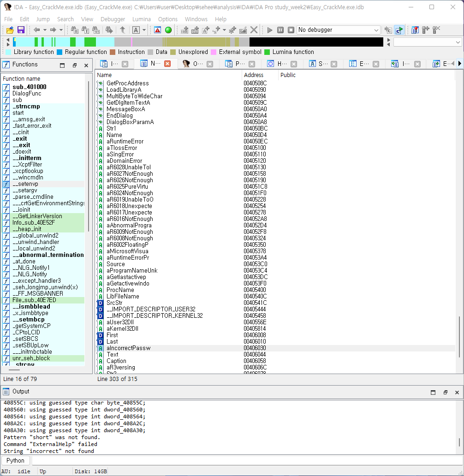464x476 pixels.
Task: Open the jump-back history dropdown arrow
Action: click(x=45, y=30)
